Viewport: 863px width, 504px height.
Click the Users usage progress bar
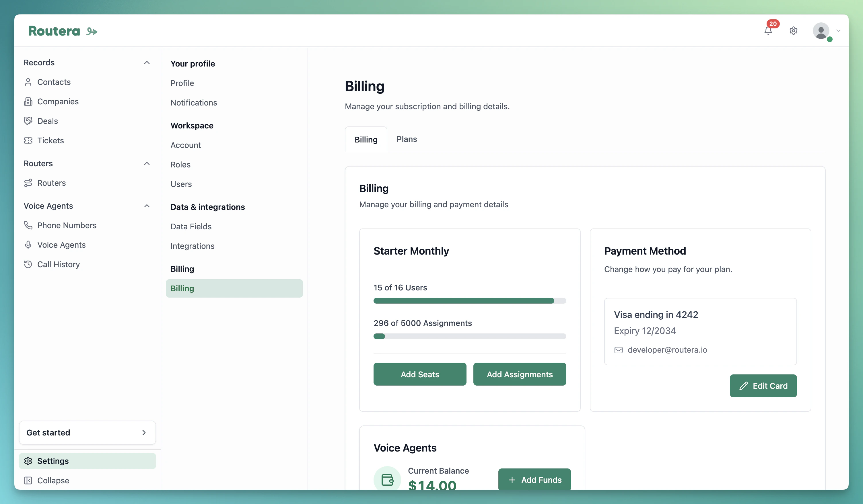click(469, 301)
